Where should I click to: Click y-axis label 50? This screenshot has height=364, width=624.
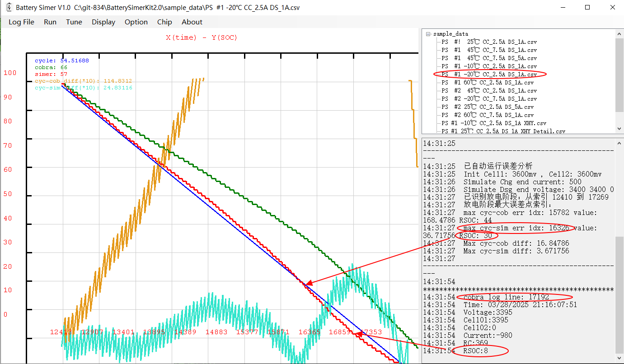click(x=8, y=194)
